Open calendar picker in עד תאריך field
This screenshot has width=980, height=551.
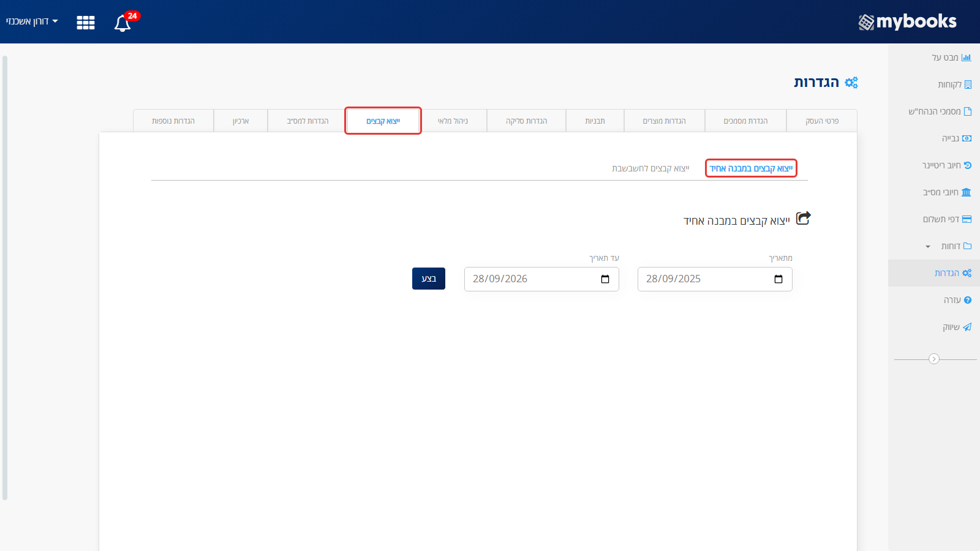605,279
